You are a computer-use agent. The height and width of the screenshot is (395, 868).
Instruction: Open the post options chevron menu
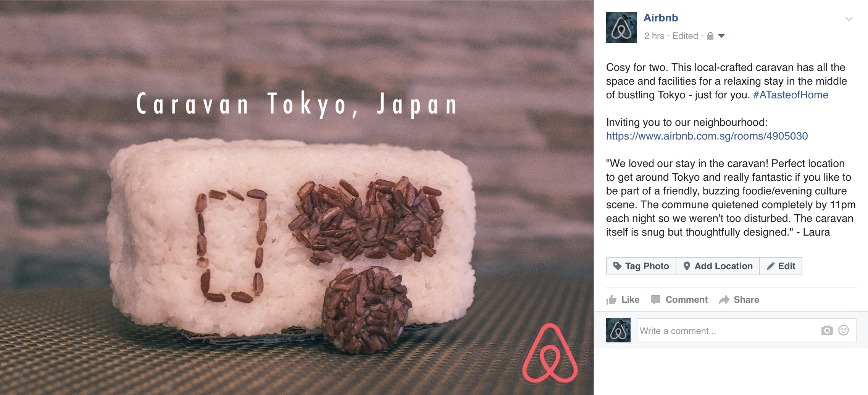849,19
